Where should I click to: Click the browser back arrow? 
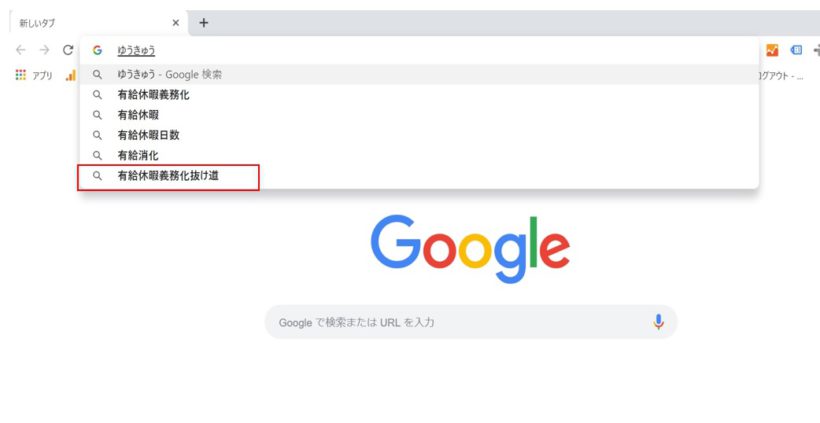coord(21,50)
